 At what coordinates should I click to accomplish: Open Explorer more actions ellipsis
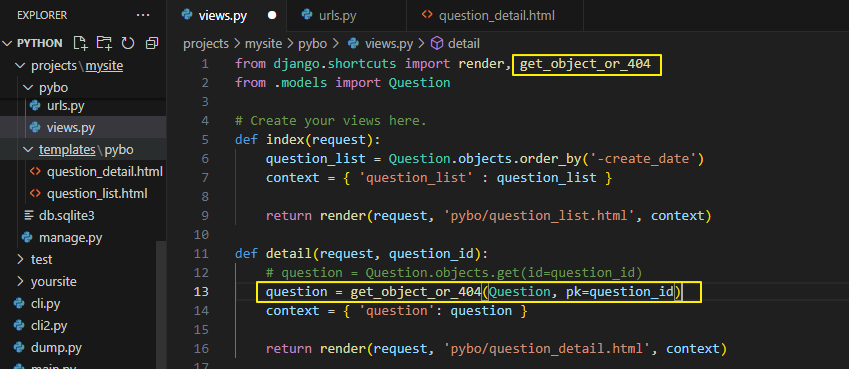click(143, 15)
